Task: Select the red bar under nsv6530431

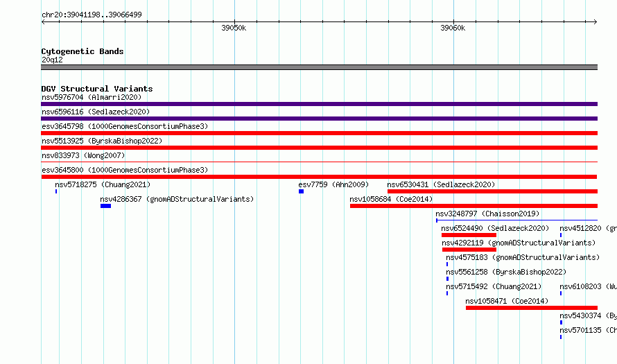Action: coord(492,191)
